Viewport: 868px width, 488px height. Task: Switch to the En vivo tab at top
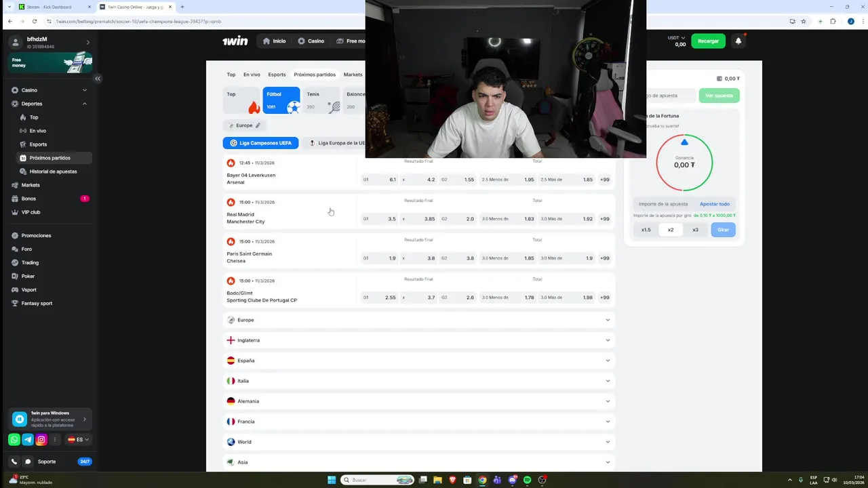(252, 75)
